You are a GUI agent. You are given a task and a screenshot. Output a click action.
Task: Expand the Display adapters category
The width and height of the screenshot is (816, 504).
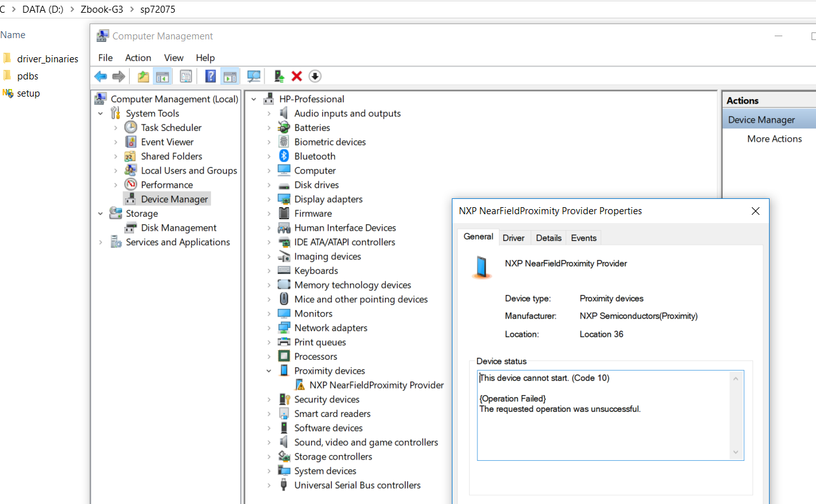coord(269,200)
